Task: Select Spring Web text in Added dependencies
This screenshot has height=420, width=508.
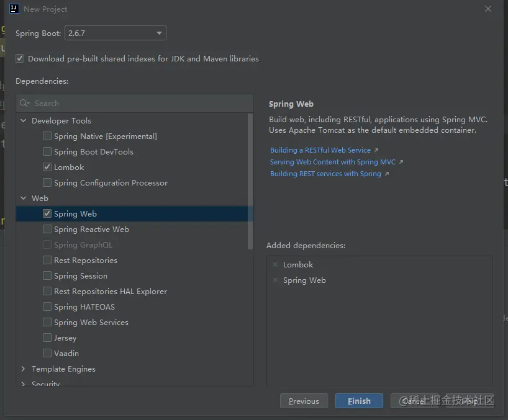Action: 304,280
